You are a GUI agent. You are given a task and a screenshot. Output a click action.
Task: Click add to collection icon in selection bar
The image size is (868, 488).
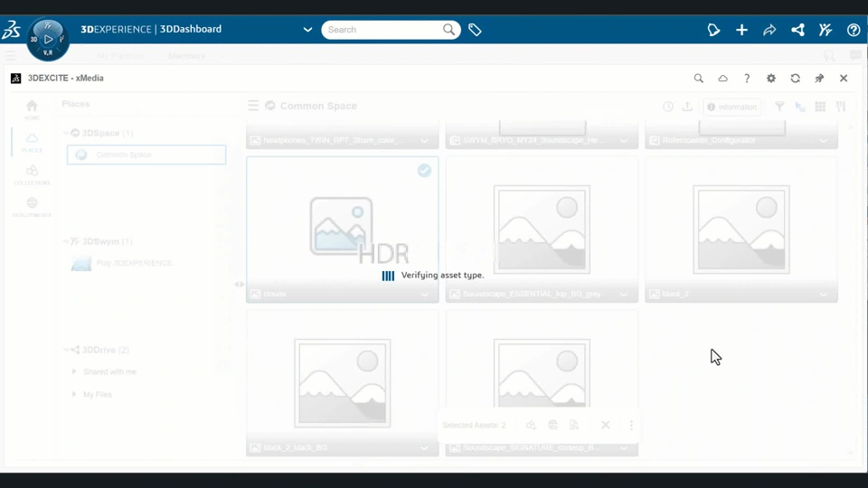coord(531,425)
